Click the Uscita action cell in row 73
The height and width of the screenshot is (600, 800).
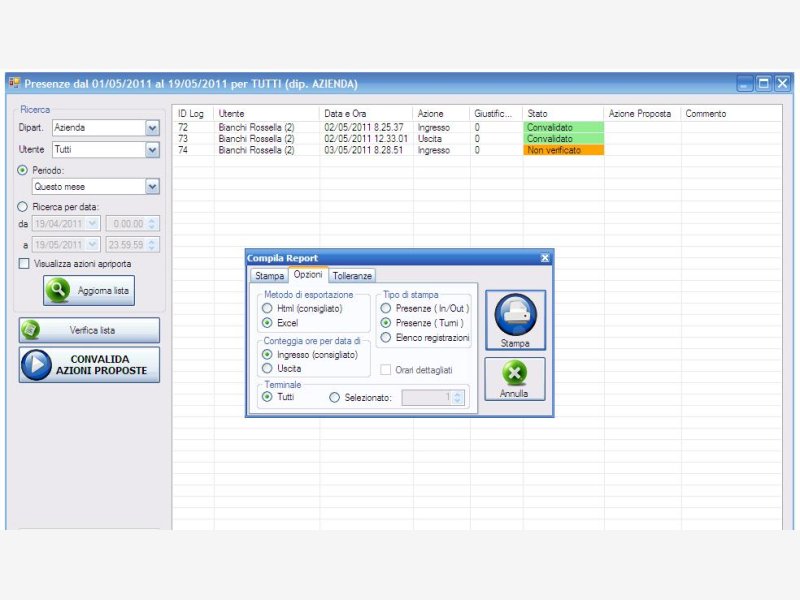point(430,138)
